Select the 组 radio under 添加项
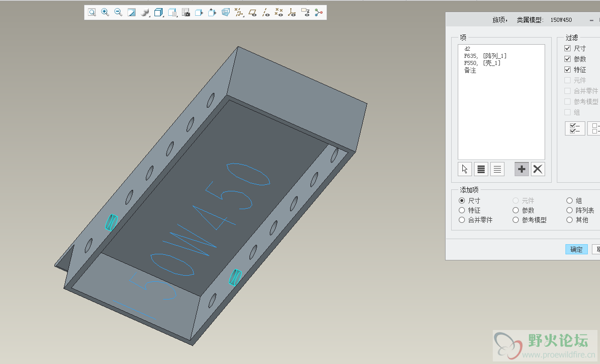Image resolution: width=600 pixels, height=364 pixels. pyautogui.click(x=570, y=201)
